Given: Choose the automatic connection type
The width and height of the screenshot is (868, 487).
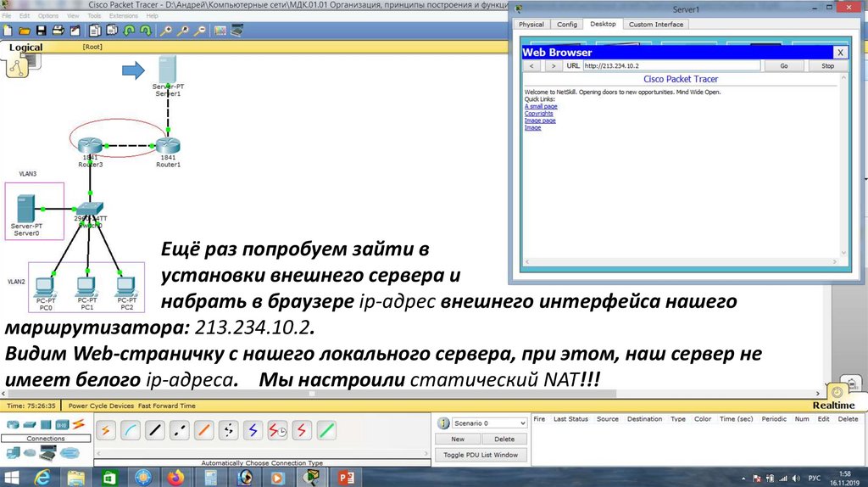Looking at the screenshot, I should pos(106,430).
